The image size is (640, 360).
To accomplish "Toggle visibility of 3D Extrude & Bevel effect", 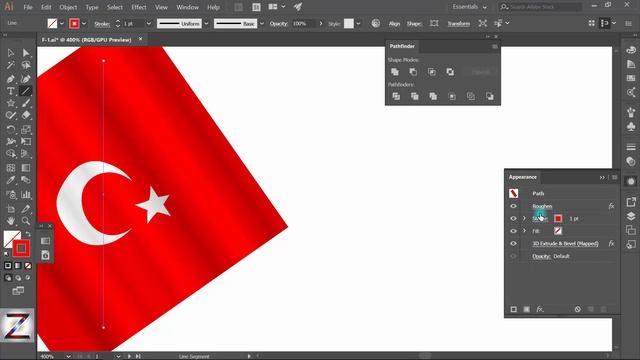I will pos(513,244).
